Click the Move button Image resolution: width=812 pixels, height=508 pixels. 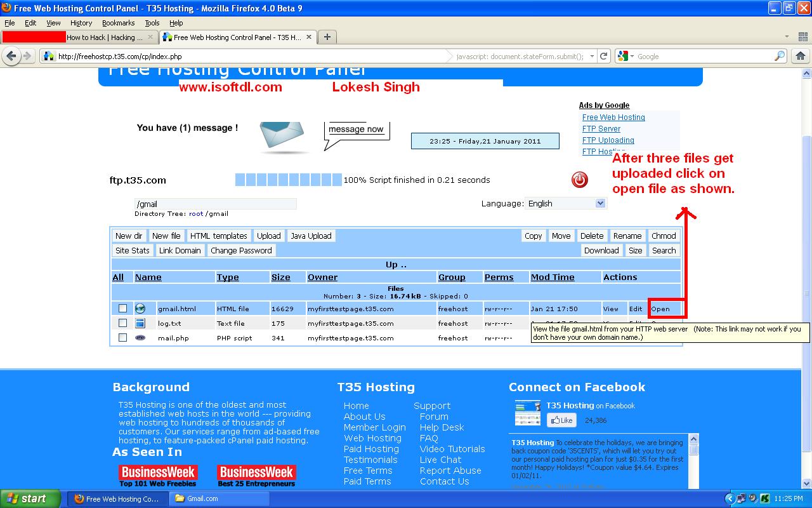point(561,236)
